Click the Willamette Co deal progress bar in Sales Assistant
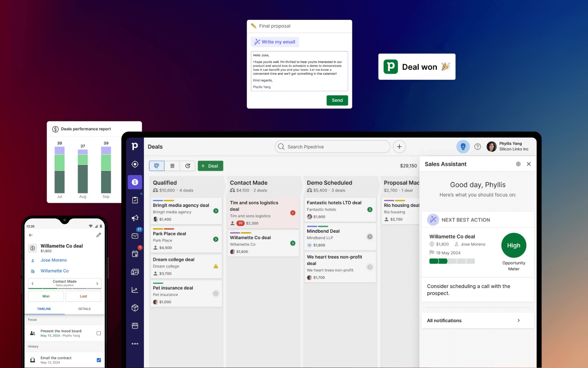 click(x=452, y=261)
